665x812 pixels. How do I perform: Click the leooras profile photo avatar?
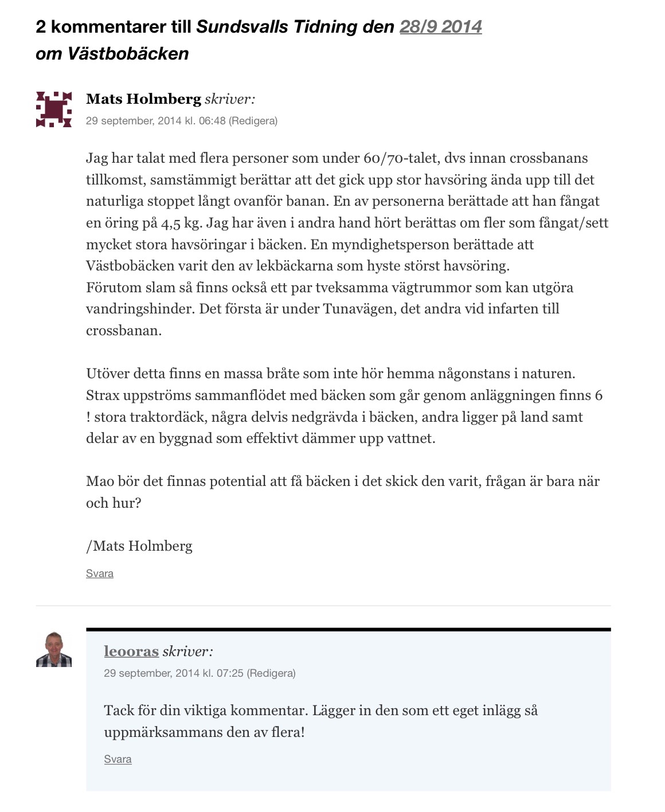[54, 650]
